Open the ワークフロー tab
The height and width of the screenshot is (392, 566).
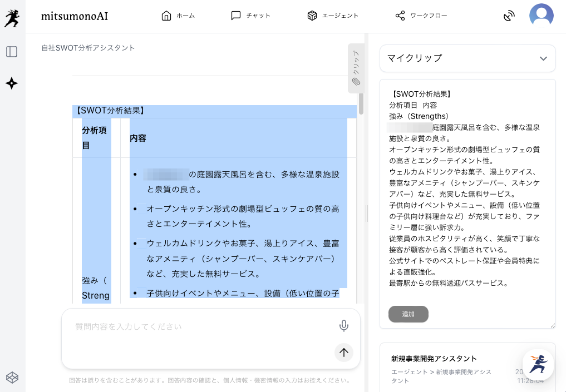click(421, 16)
